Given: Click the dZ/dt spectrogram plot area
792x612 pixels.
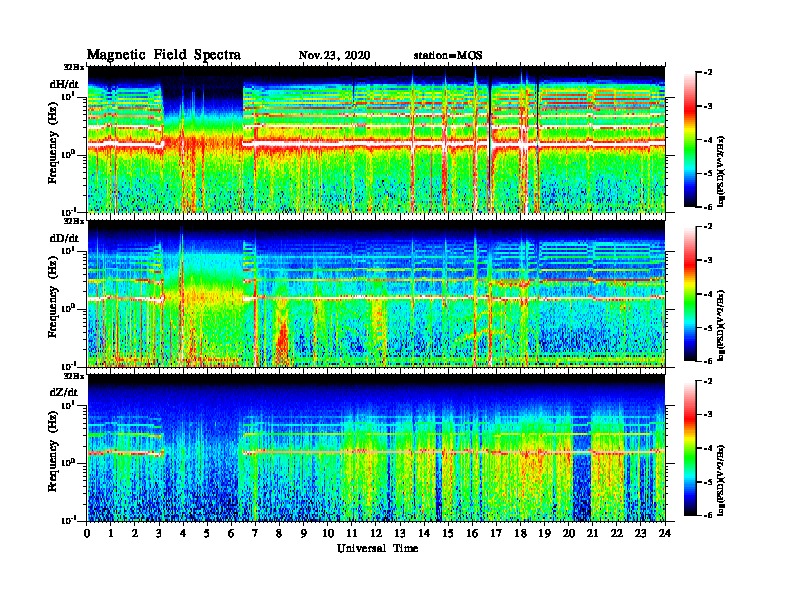Looking at the screenshot, I should pyautogui.click(x=376, y=448).
